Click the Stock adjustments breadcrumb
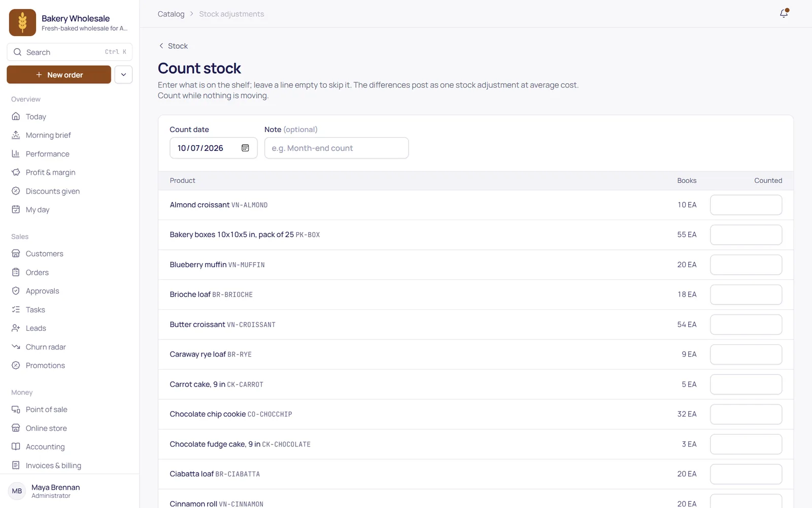The height and width of the screenshot is (508, 812). pyautogui.click(x=231, y=14)
